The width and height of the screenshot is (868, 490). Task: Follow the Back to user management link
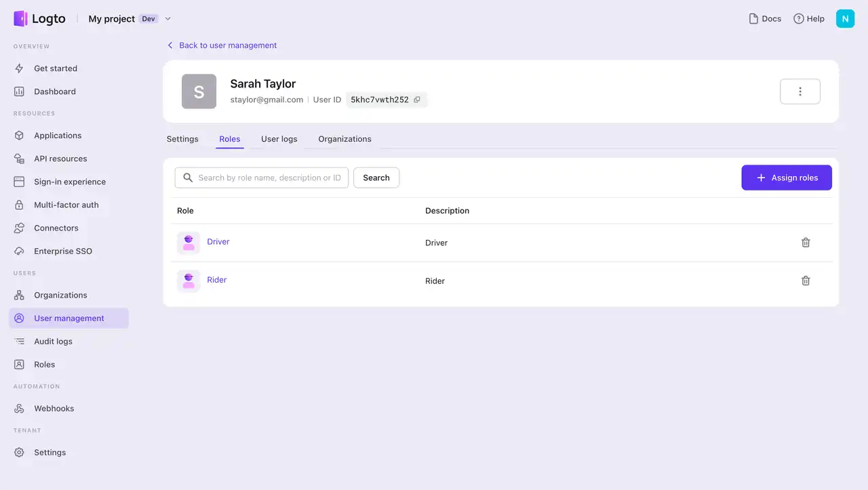pos(227,45)
